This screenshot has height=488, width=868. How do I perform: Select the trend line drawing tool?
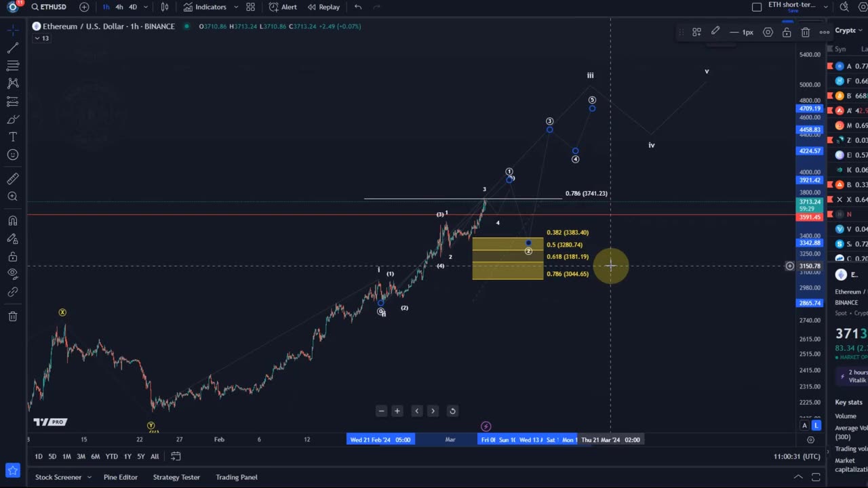[x=13, y=48]
